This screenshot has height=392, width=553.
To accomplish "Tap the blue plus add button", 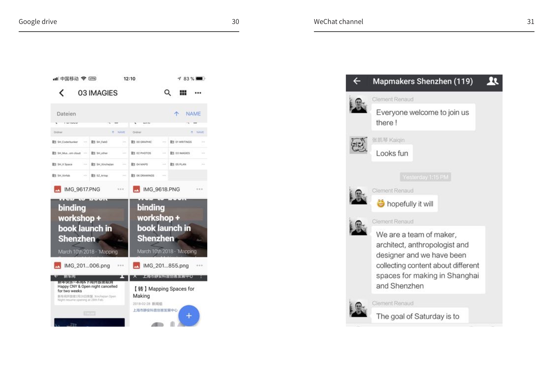I will (x=189, y=315).
